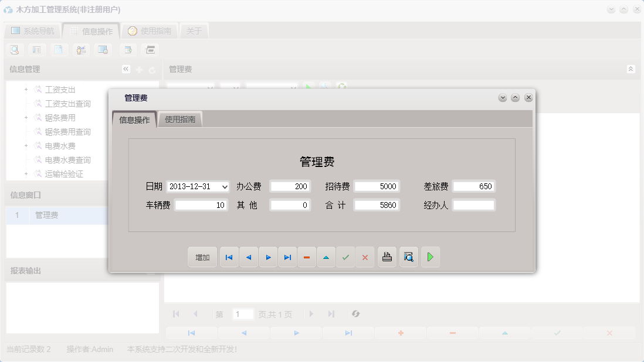The image size is (644, 362).
Task: Click the page number input field
Action: (243, 314)
